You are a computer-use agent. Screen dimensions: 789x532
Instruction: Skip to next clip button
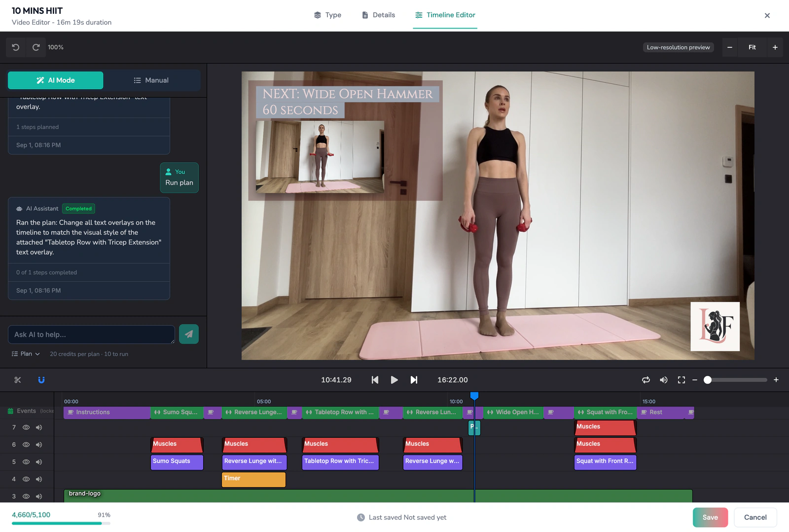[x=414, y=380]
